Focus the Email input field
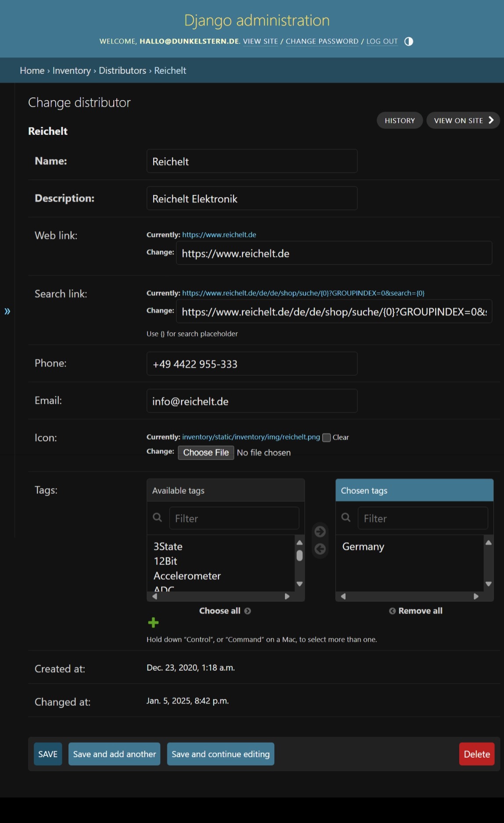The width and height of the screenshot is (504, 823). click(x=252, y=401)
